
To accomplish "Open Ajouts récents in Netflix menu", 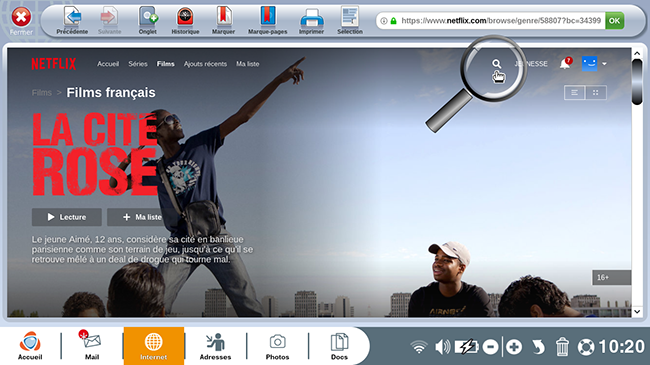I will pyautogui.click(x=205, y=64).
